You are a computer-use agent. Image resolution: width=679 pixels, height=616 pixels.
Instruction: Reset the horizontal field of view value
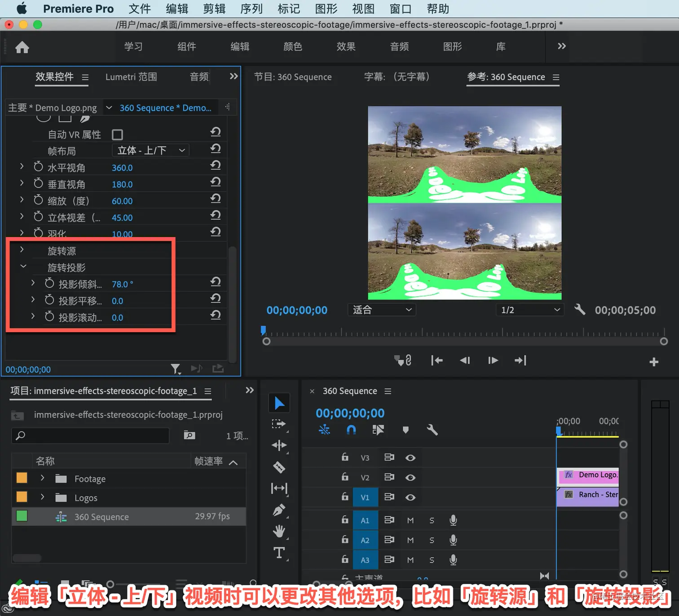click(x=216, y=165)
